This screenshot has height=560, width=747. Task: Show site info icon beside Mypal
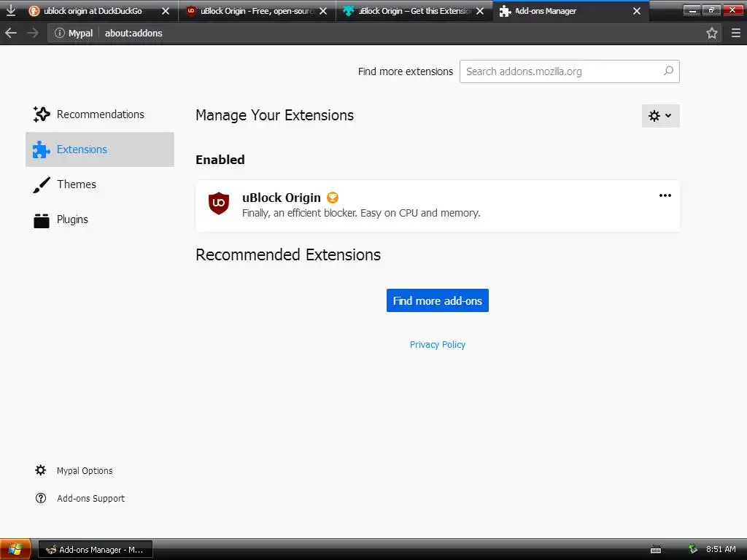coord(60,33)
